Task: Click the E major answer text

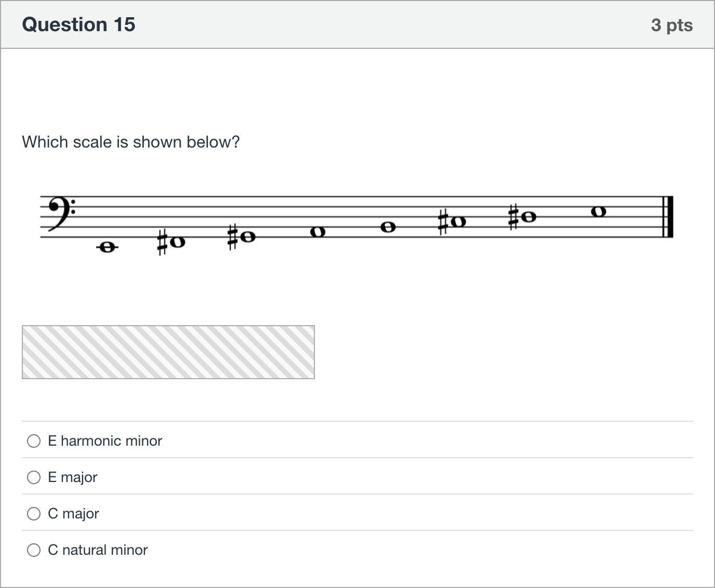Action: [73, 477]
